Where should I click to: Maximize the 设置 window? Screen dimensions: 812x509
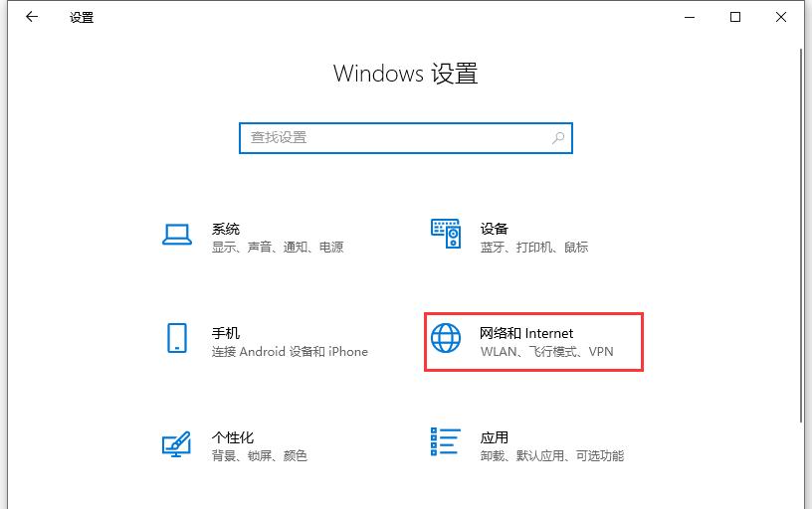pos(735,17)
